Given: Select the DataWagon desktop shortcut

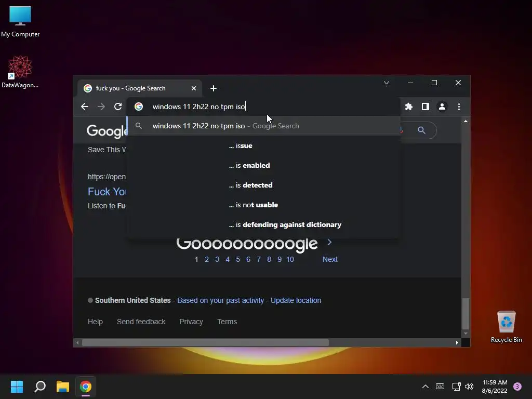Looking at the screenshot, I should click(20, 72).
